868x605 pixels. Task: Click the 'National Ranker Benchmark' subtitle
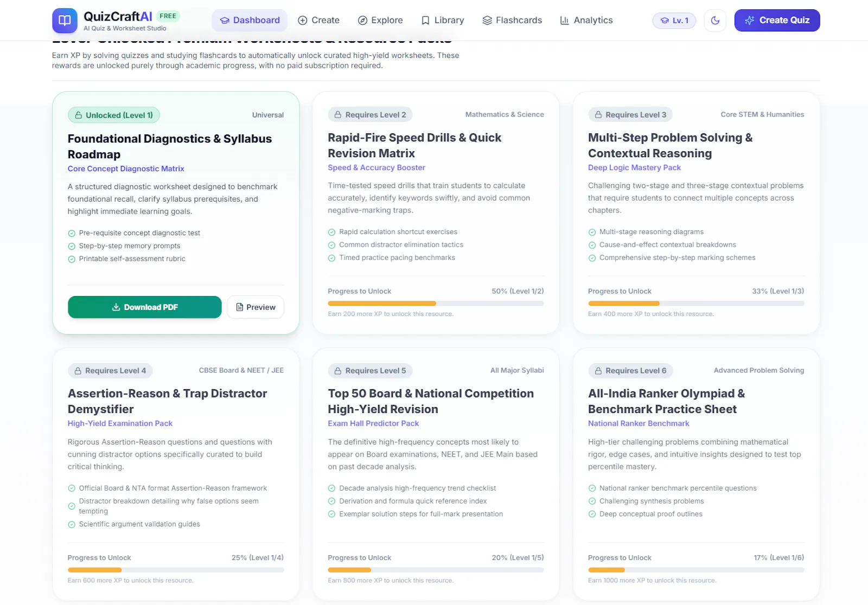[x=639, y=423]
